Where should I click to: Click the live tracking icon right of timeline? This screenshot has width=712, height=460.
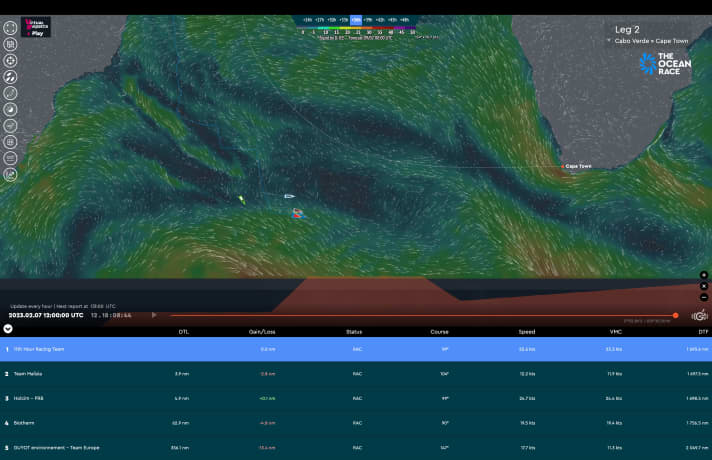tap(700, 315)
